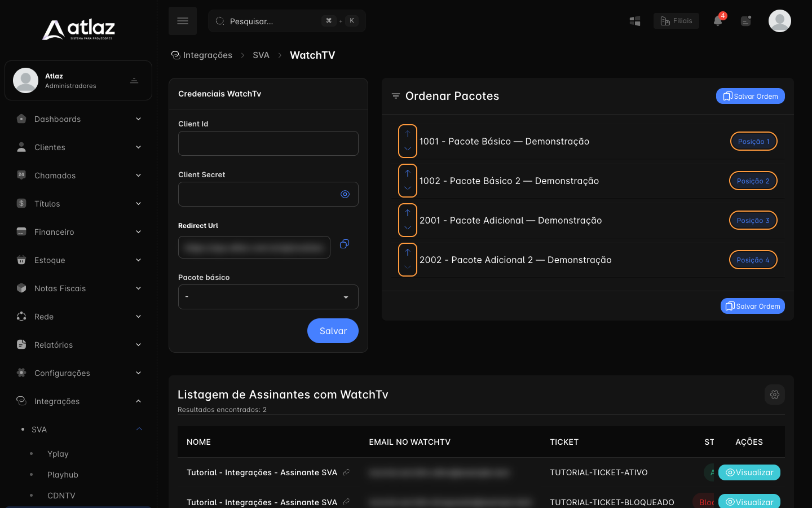Viewport: 812px width, 508px height.
Task: Expand the Dashboards sidebar section
Action: pos(78,119)
